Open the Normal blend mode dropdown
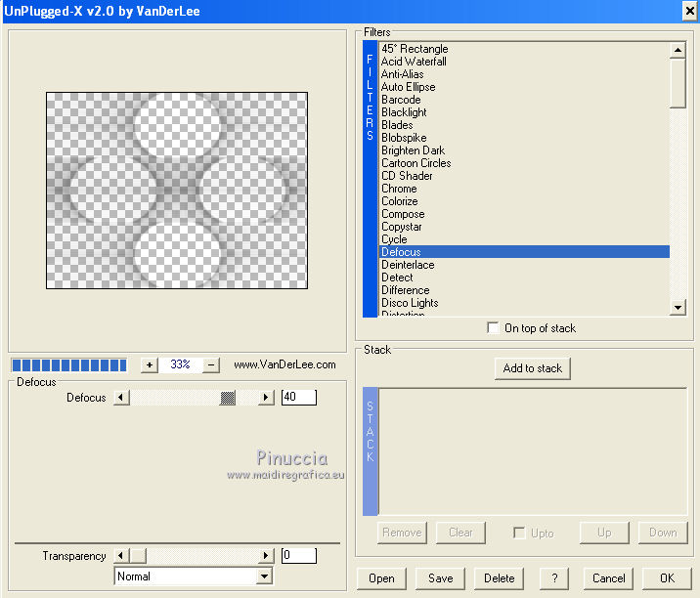The height and width of the screenshot is (598, 700). [264, 577]
